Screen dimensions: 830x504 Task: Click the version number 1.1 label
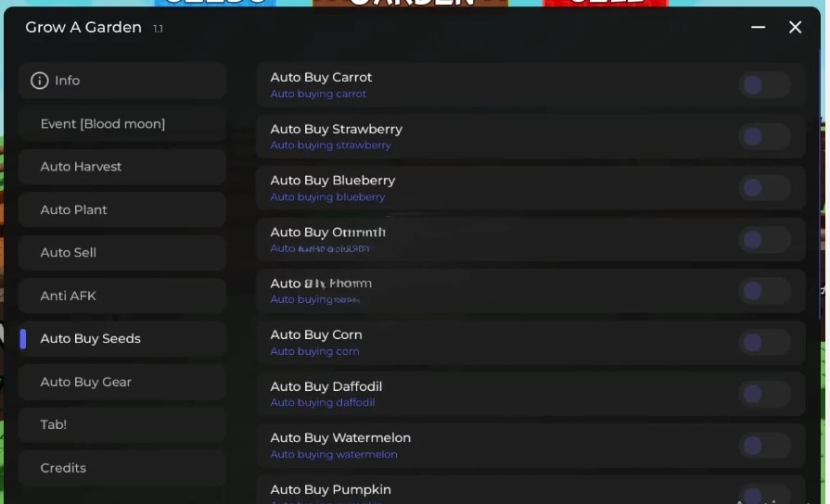click(158, 29)
